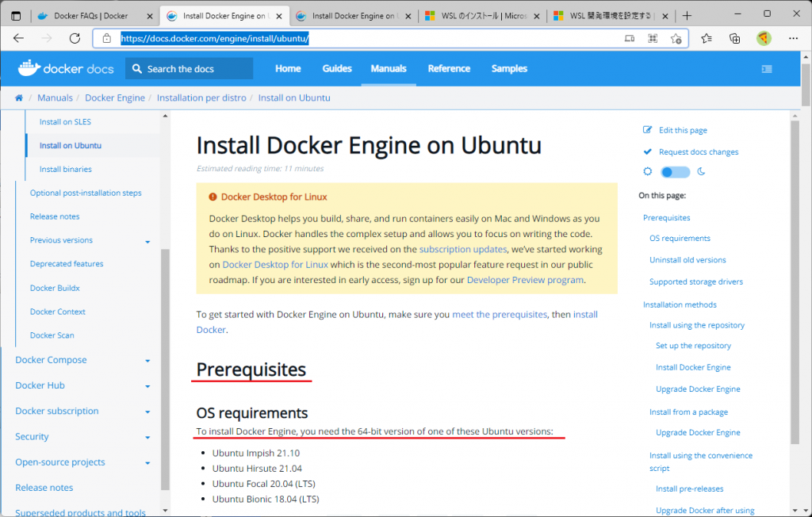The height and width of the screenshot is (517, 812).
Task: Jump to Uninstall old versions section
Action: (688, 260)
